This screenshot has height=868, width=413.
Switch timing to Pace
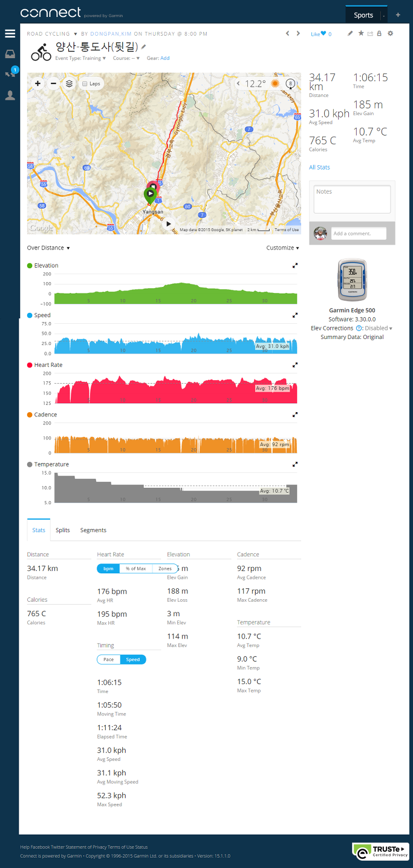(109, 659)
